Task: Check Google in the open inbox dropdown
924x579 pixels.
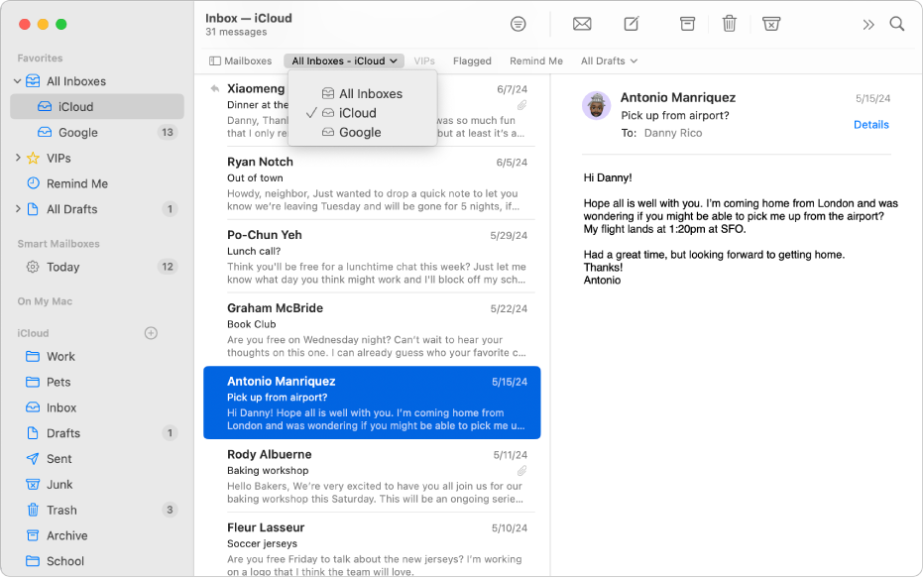Action: pyautogui.click(x=360, y=131)
